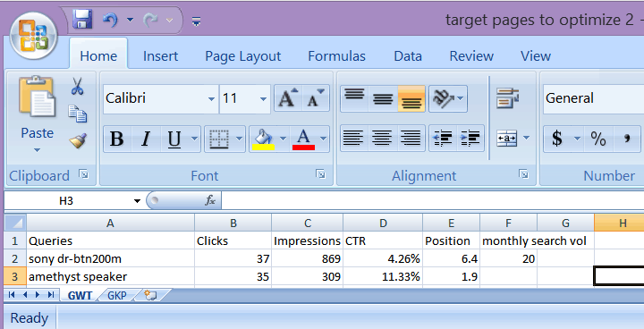Select all cells with corner button
Viewport: 644px width, 329px height.
(15, 223)
